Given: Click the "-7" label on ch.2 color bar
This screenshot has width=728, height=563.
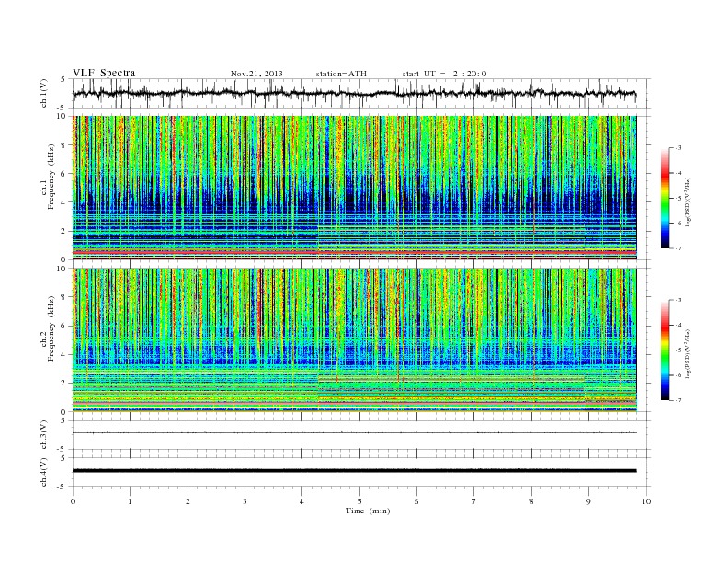Looking at the screenshot, I should (677, 400).
